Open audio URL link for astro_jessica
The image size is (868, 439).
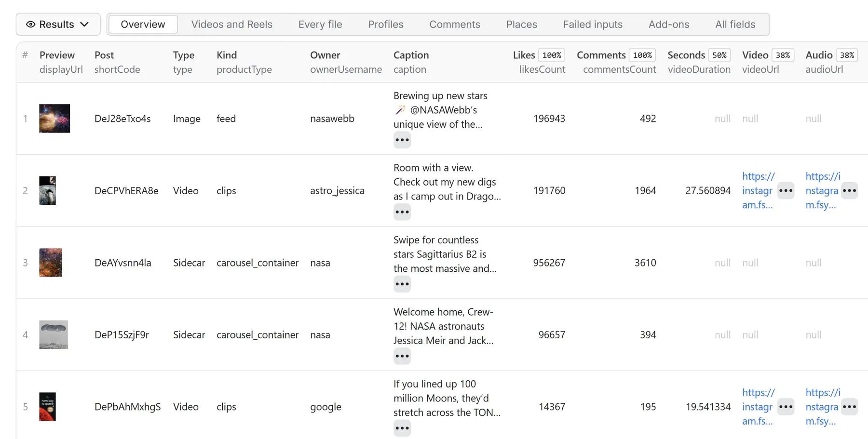click(x=822, y=190)
